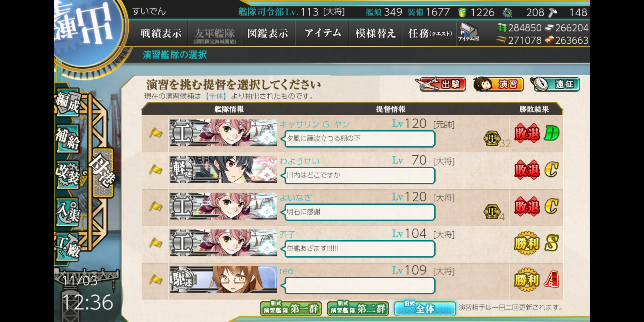The width and height of the screenshot is (644, 322).
Task: Select the 第二群 practice group filter
Action: coord(358,308)
